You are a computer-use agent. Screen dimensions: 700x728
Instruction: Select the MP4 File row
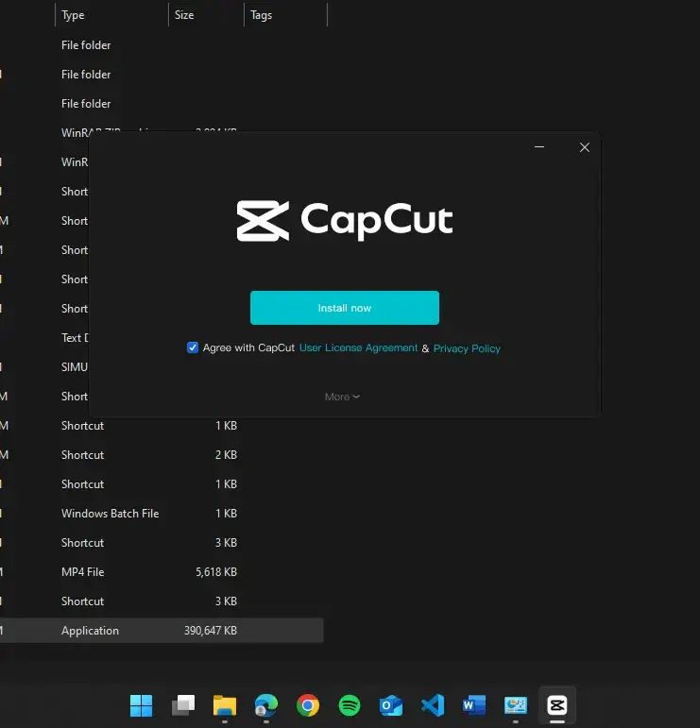162,572
